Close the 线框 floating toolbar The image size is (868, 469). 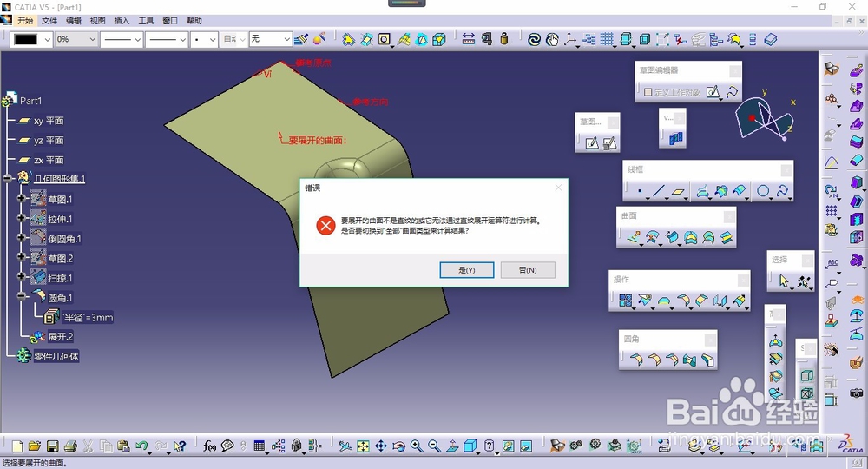786,169
